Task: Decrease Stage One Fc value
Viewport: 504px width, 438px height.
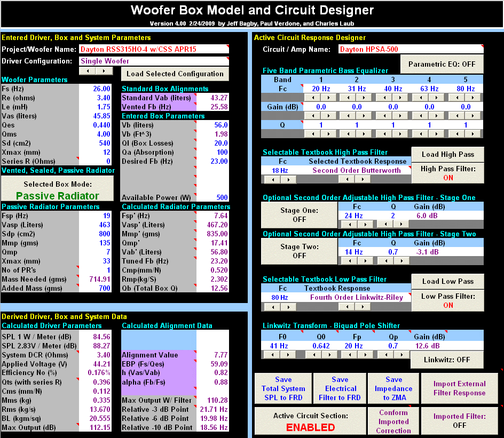Action: 350,225
